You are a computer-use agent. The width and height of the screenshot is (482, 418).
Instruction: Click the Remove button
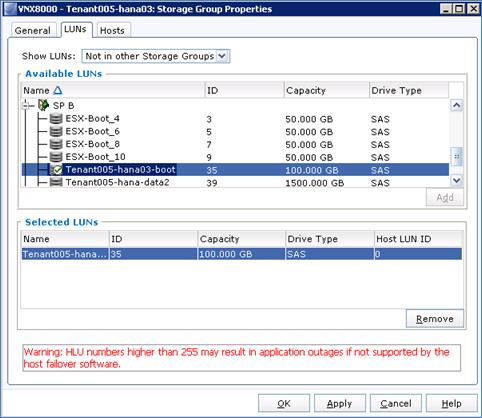pos(435,319)
